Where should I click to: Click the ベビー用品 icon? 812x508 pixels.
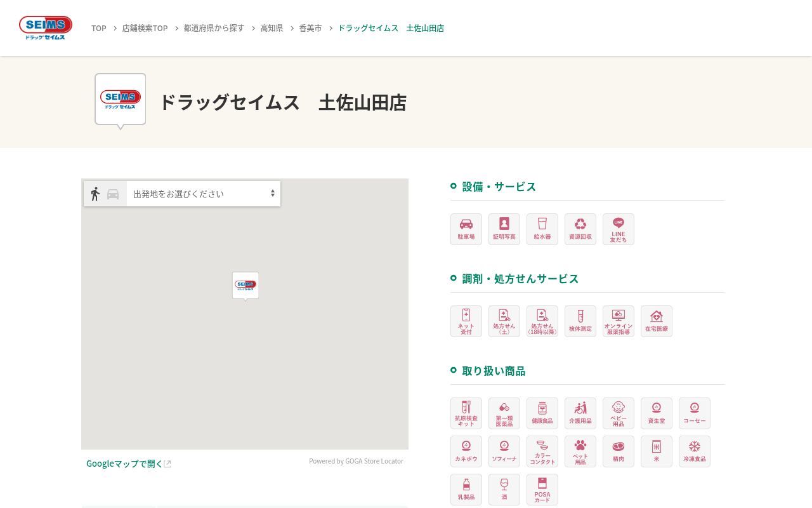pos(619,413)
